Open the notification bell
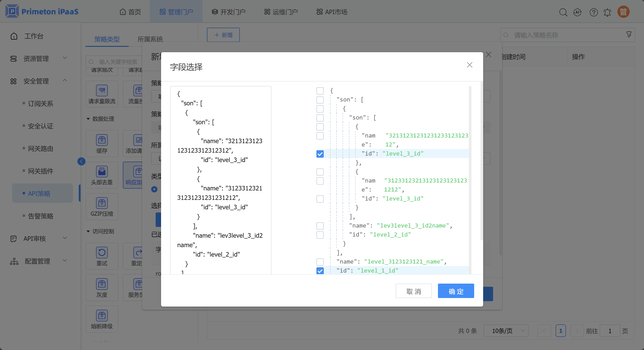The height and width of the screenshot is (350, 644). click(607, 12)
